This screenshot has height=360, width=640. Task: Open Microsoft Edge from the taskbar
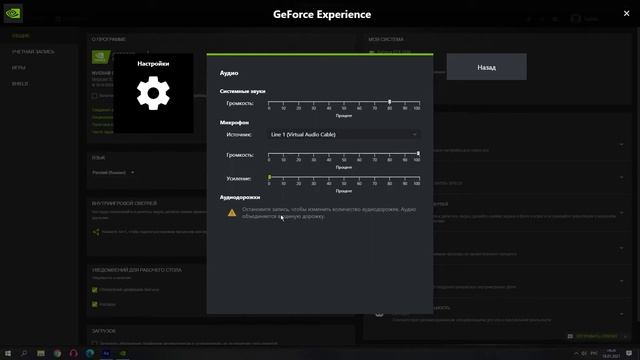coord(90,353)
